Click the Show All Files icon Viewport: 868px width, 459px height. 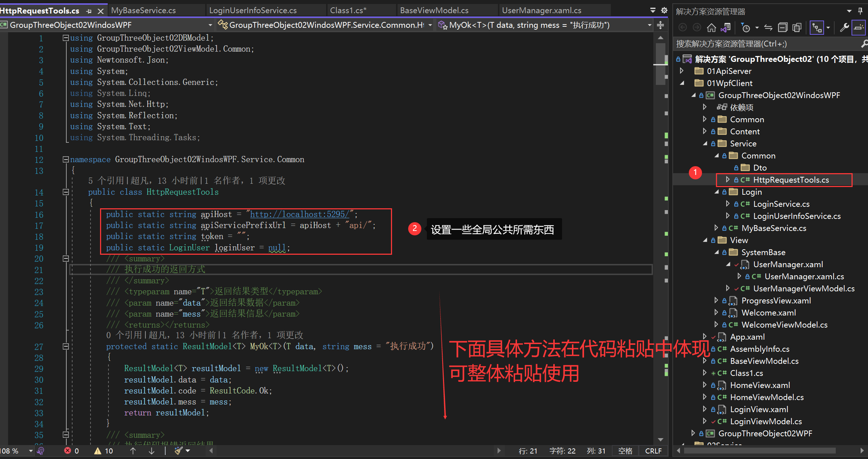coord(797,27)
